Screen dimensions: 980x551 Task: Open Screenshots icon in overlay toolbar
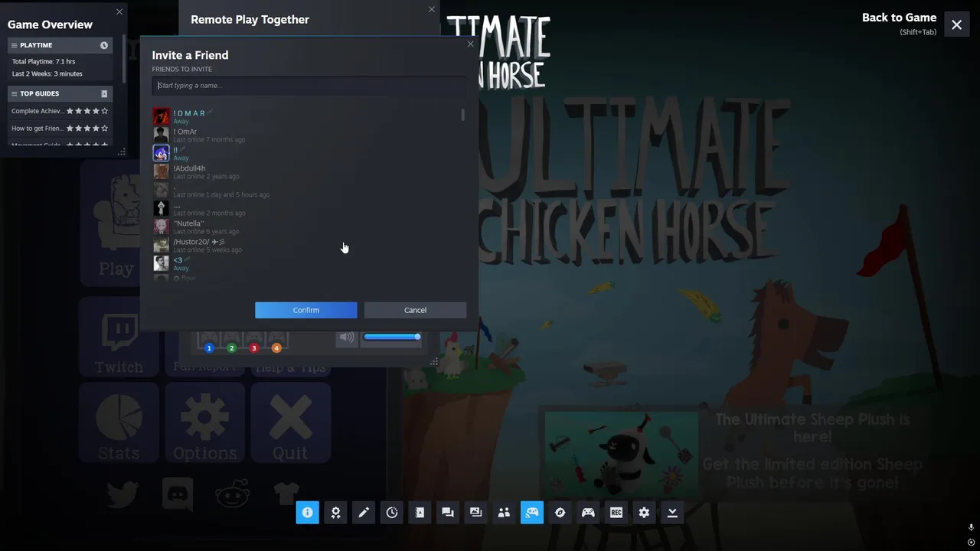click(475, 513)
